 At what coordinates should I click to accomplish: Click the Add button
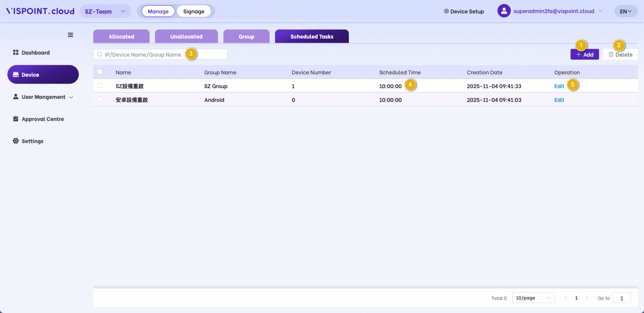click(x=584, y=55)
